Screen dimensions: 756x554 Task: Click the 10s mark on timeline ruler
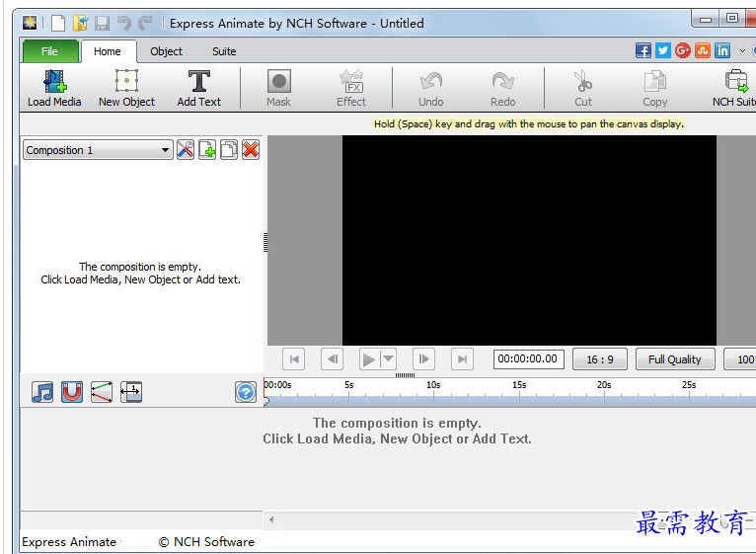[x=433, y=385]
